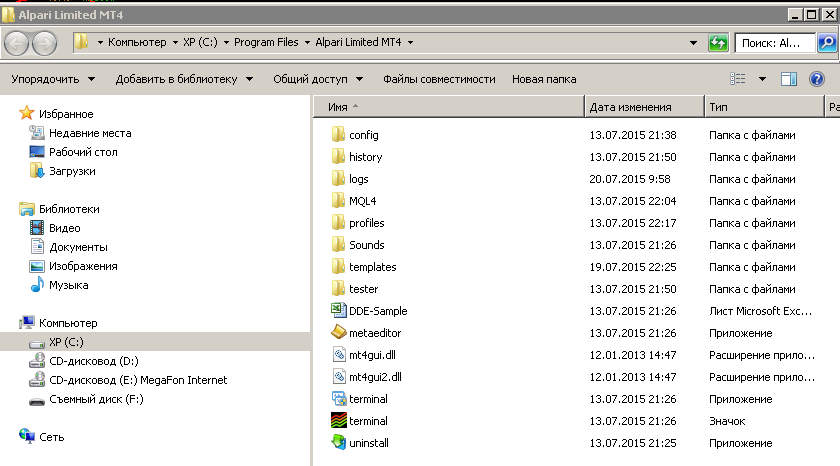The image size is (840, 466).
Task: Open the Упорядочить dropdown menu
Action: [x=53, y=79]
